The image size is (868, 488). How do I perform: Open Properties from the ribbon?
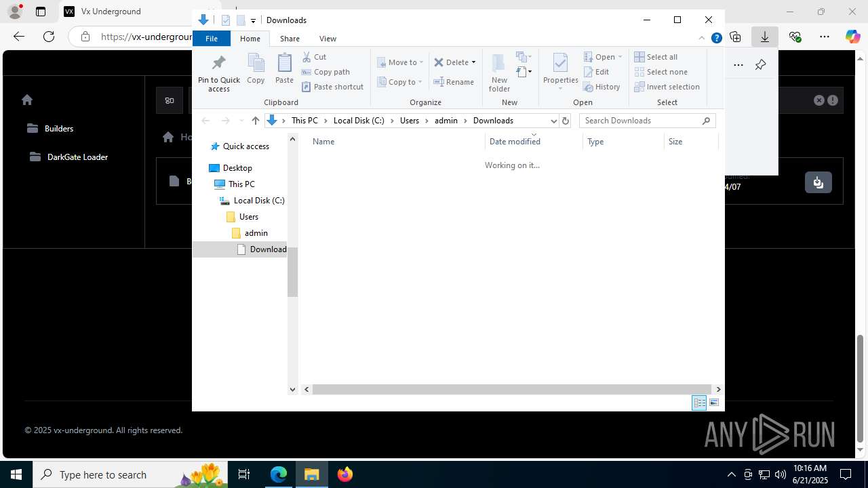[x=560, y=71]
